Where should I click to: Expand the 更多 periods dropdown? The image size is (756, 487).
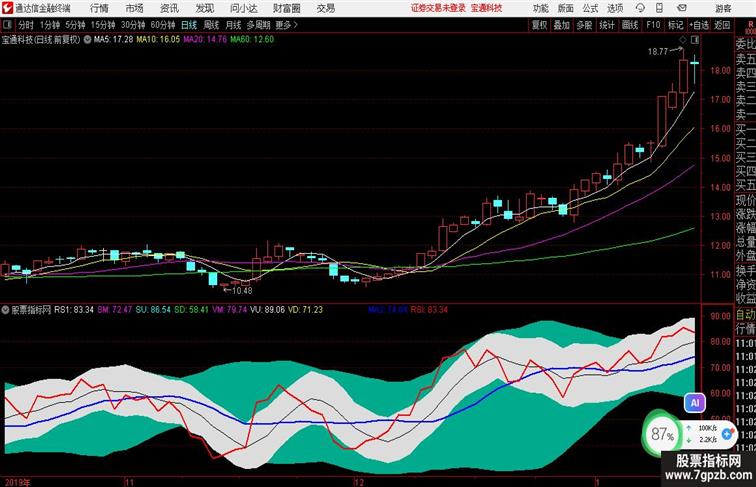point(287,25)
